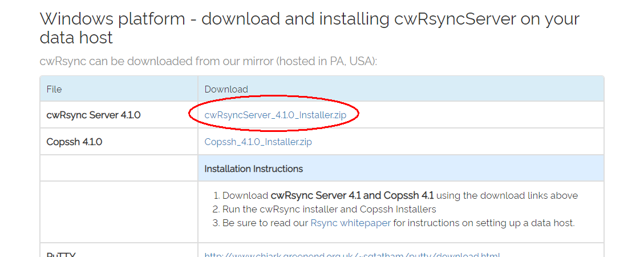
Task: Click the Windows platform page heading
Action: (x=309, y=28)
